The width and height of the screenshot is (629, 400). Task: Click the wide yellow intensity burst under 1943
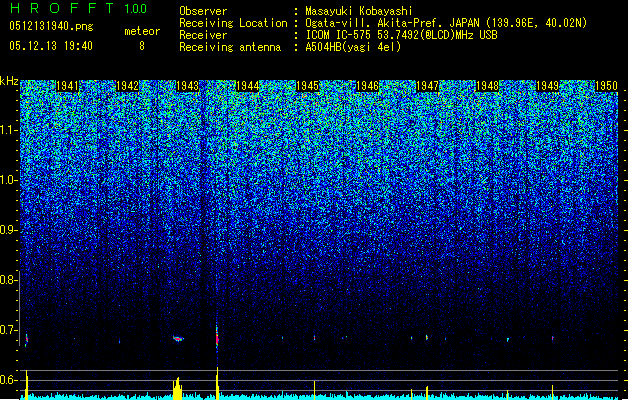(x=177, y=388)
